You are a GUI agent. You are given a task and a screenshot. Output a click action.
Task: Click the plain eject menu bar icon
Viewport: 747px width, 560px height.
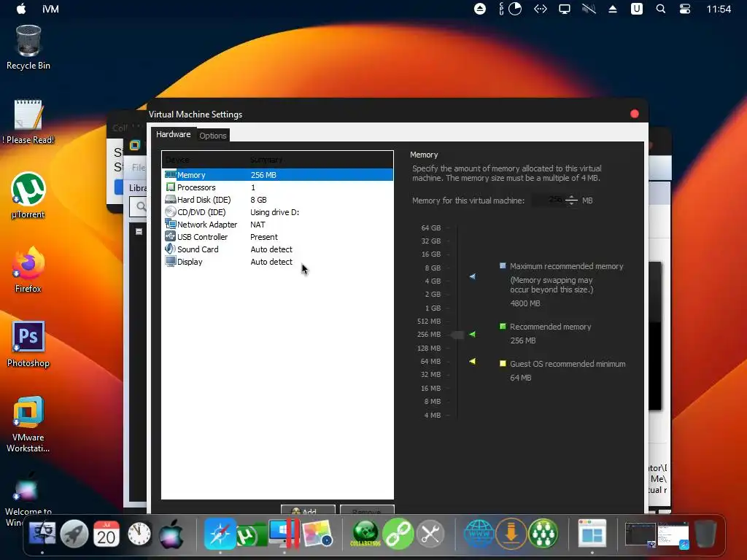tap(613, 9)
